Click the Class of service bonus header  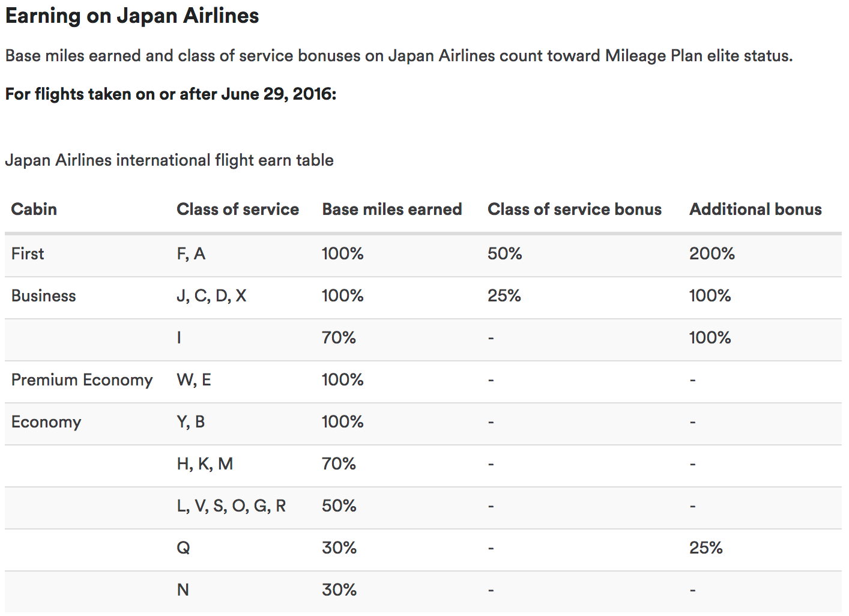575,209
